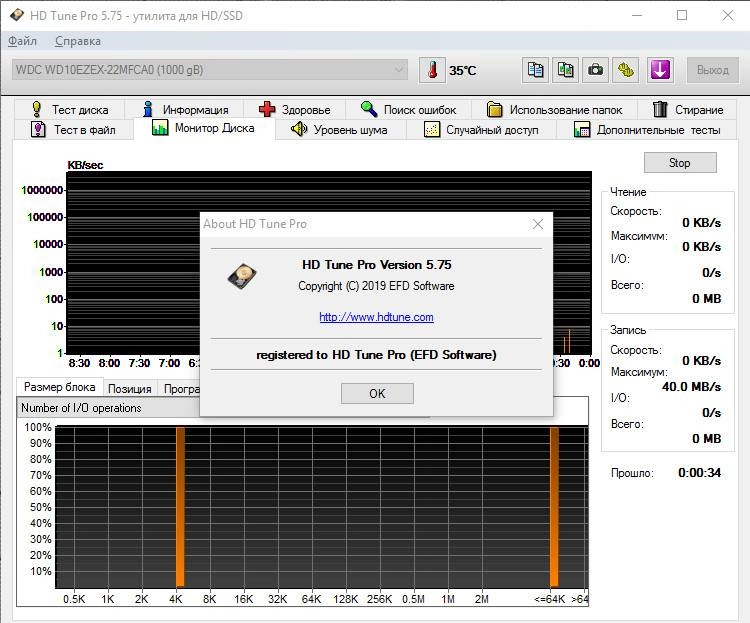This screenshot has height=623, width=750.
Task: Click the trash can icon on Стирание tab
Action: pyautogui.click(x=660, y=109)
